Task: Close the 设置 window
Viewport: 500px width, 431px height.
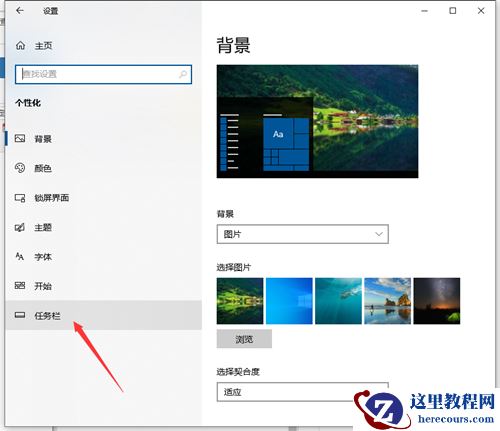Action: [x=481, y=11]
